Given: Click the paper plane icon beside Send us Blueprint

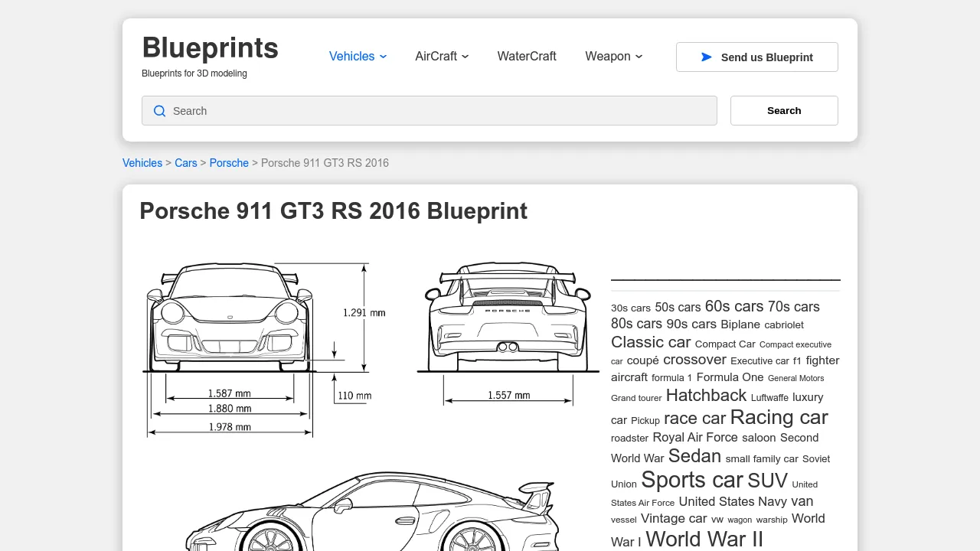Looking at the screenshot, I should coord(705,57).
